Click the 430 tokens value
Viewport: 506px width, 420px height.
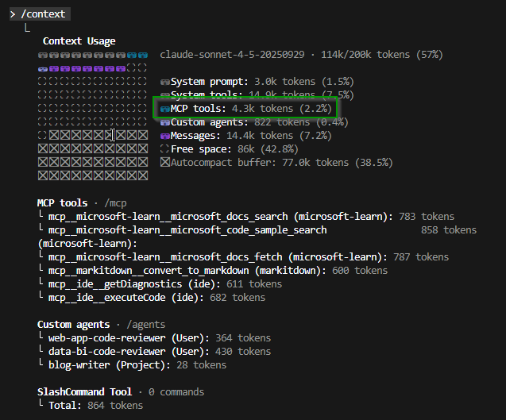pyautogui.click(x=243, y=352)
